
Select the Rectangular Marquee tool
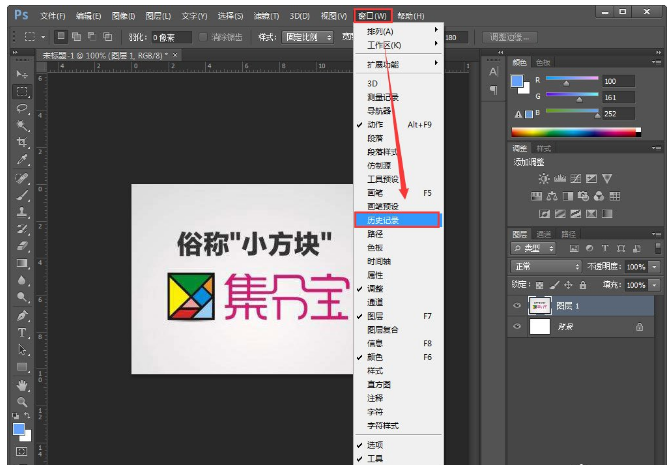[x=21, y=91]
